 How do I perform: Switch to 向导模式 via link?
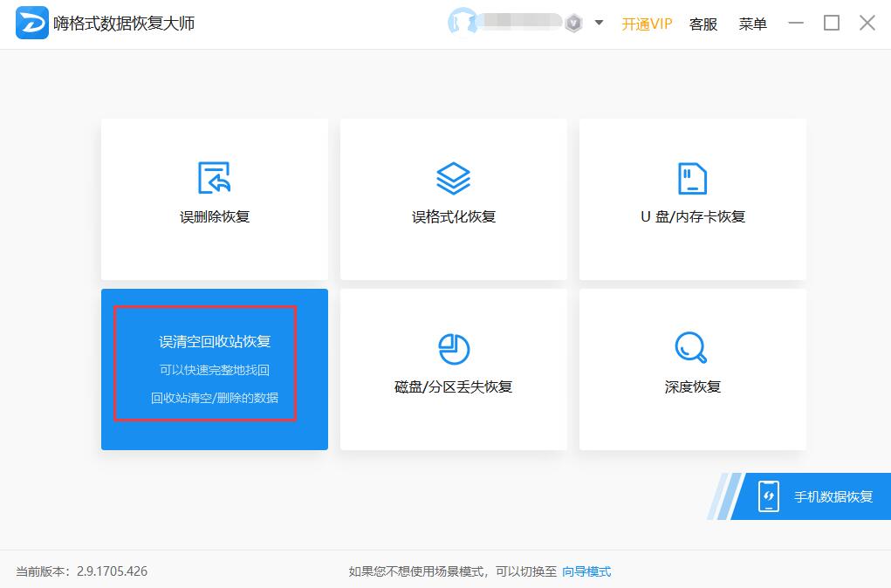coord(586,571)
